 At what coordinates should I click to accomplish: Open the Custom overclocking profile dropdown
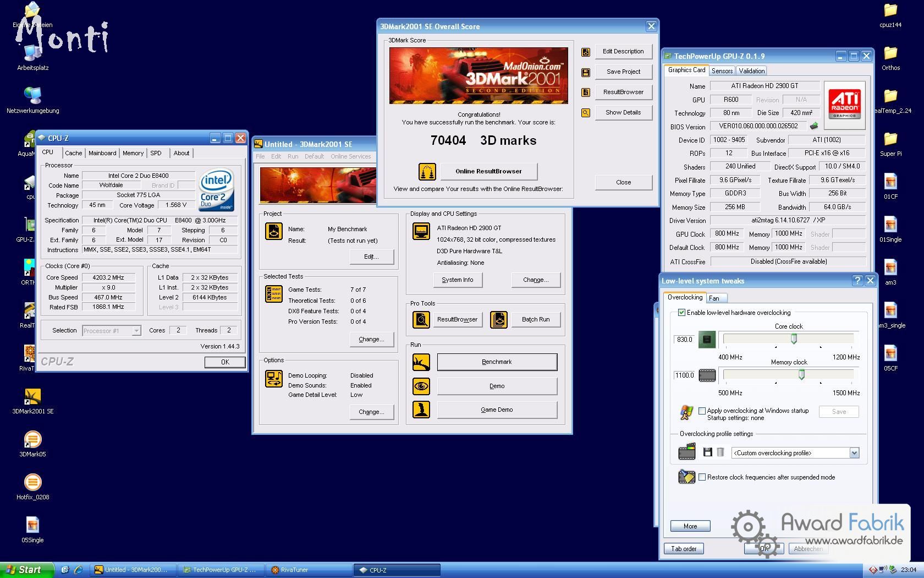[x=854, y=453]
